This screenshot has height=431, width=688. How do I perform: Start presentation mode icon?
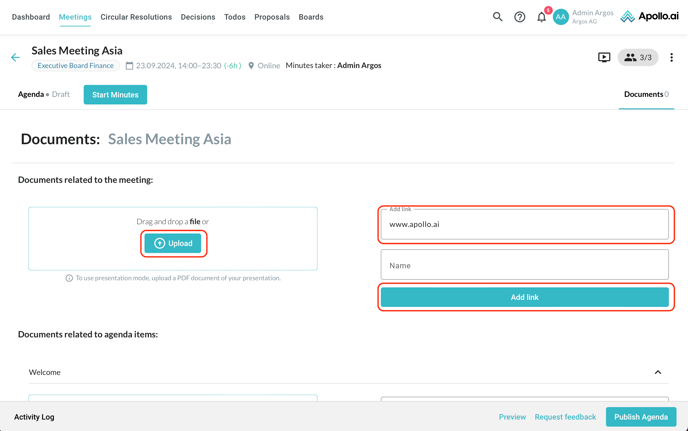click(x=604, y=58)
